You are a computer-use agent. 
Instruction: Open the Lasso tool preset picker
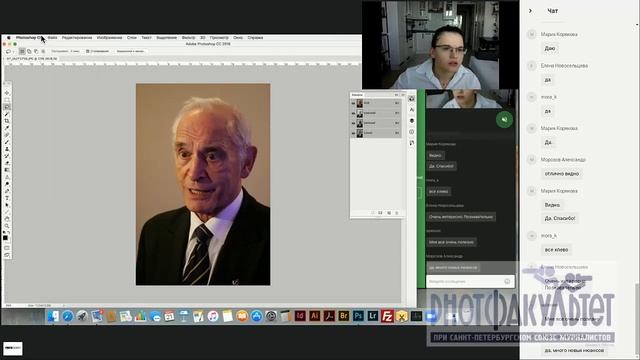(x=9, y=51)
